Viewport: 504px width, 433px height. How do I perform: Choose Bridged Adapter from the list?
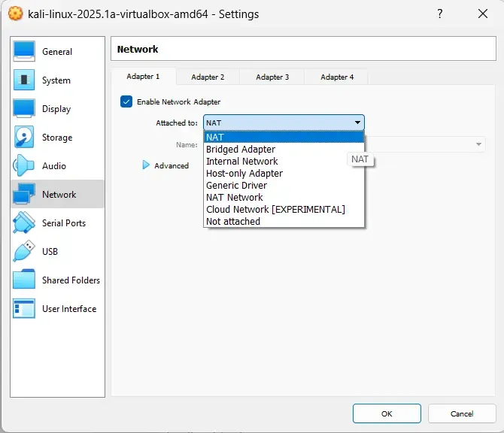[241, 149]
